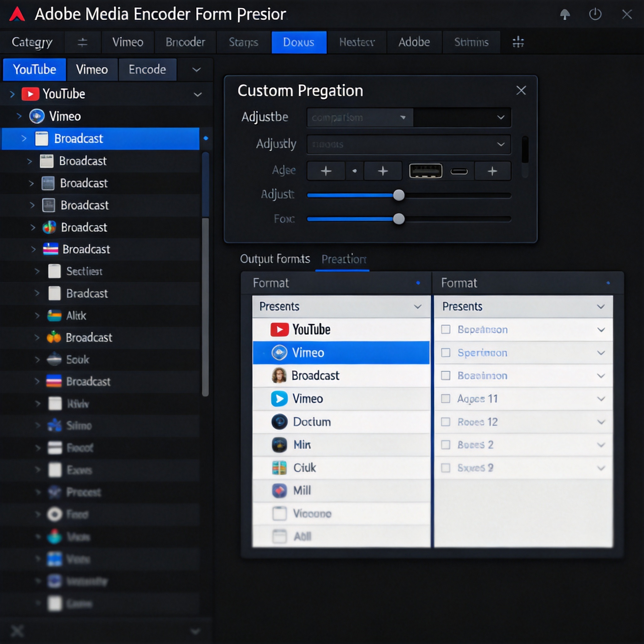
Task: Click the Alitk row icon
Action: (x=54, y=315)
